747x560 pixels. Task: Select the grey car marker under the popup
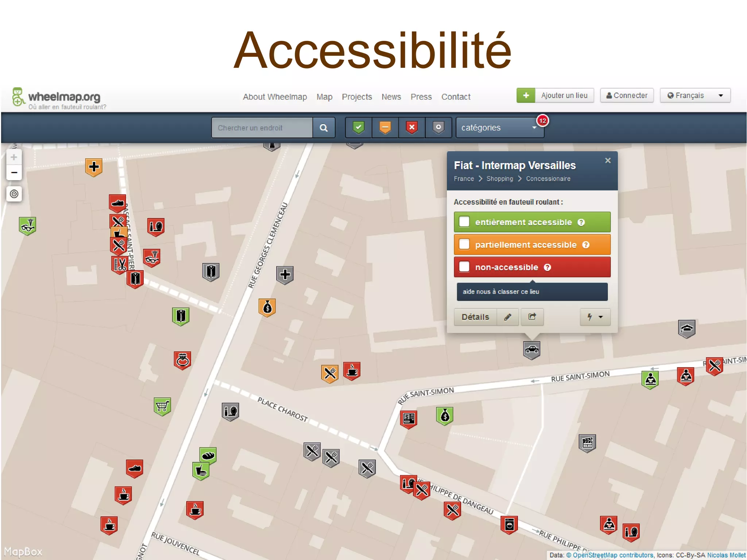(x=532, y=350)
